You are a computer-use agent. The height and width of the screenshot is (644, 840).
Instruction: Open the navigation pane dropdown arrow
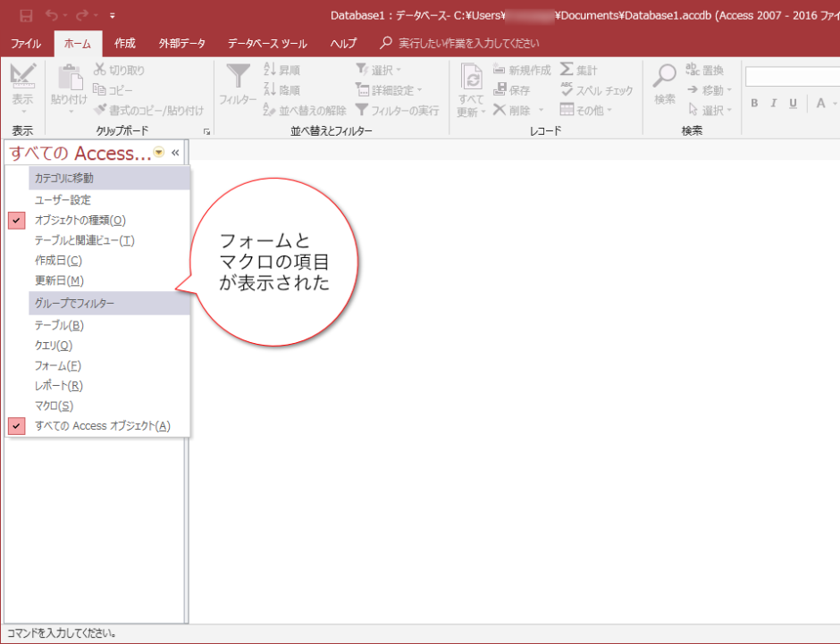tap(159, 153)
